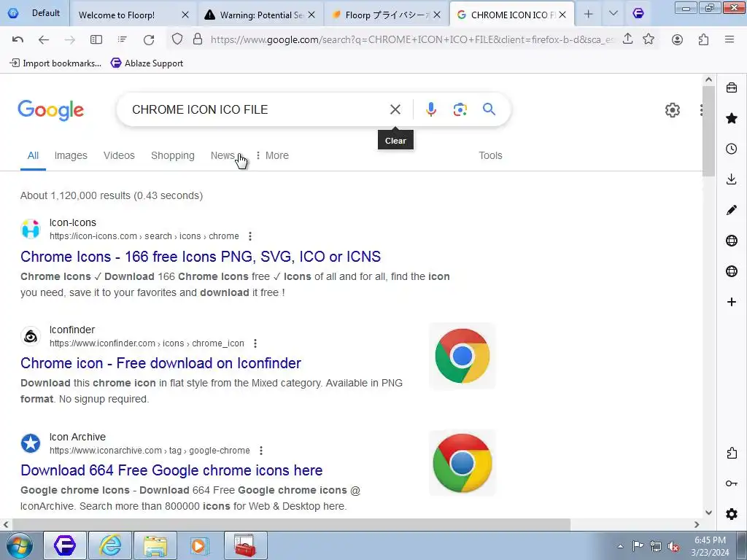Close the Welcome to Floorp! tab

185,15
